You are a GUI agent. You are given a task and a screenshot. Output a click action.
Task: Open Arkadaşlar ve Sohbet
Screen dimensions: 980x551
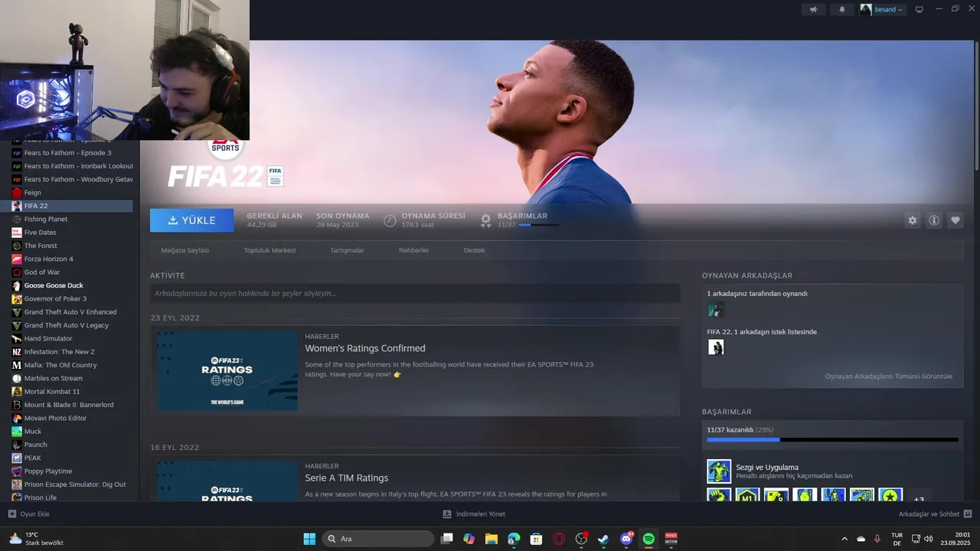tap(935, 514)
